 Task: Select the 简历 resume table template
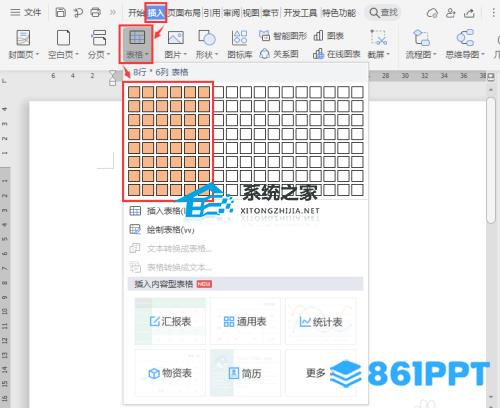tap(245, 373)
